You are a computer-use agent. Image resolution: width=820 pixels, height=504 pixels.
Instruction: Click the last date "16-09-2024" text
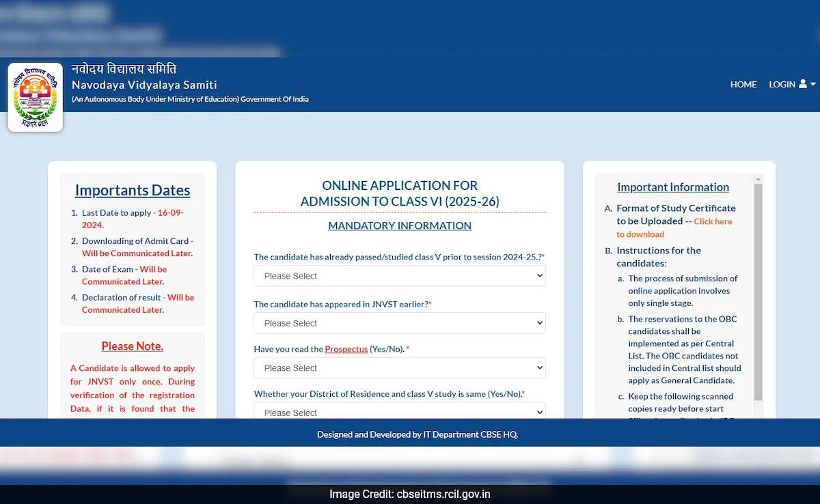[169, 212]
